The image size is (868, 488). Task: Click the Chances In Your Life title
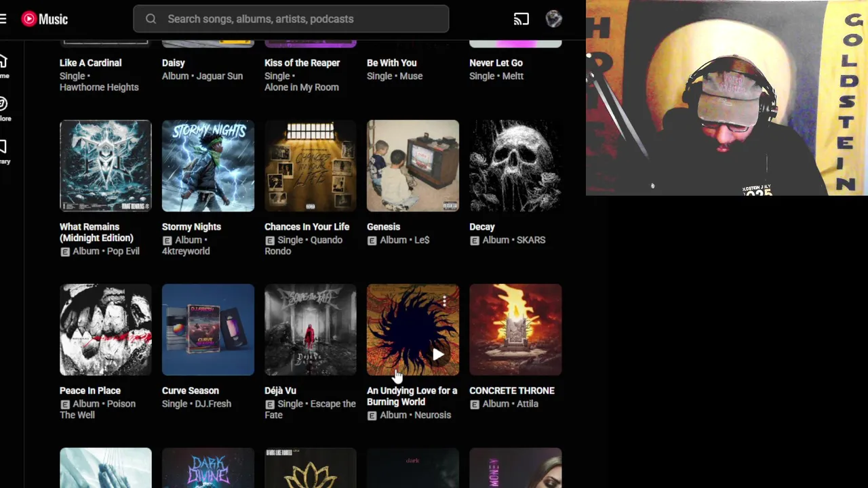coord(307,226)
